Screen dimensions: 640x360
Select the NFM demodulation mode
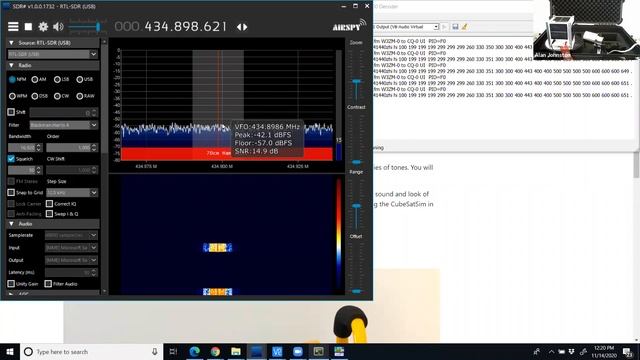[x=12, y=80]
